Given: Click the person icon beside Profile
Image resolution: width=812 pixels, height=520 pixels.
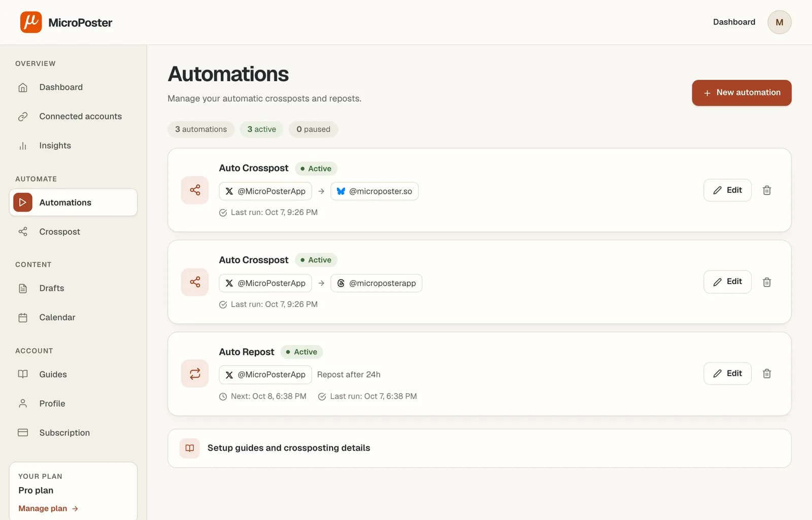Looking at the screenshot, I should pos(23,403).
